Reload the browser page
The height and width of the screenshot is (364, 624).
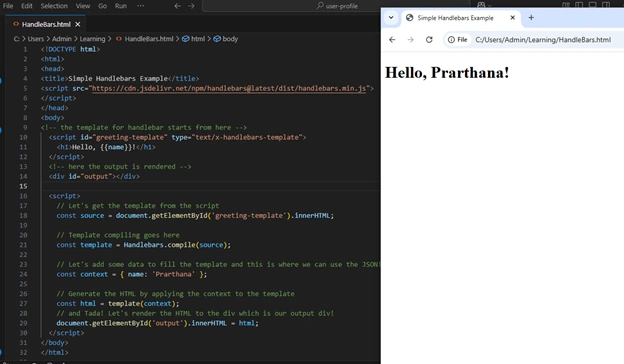(x=429, y=39)
